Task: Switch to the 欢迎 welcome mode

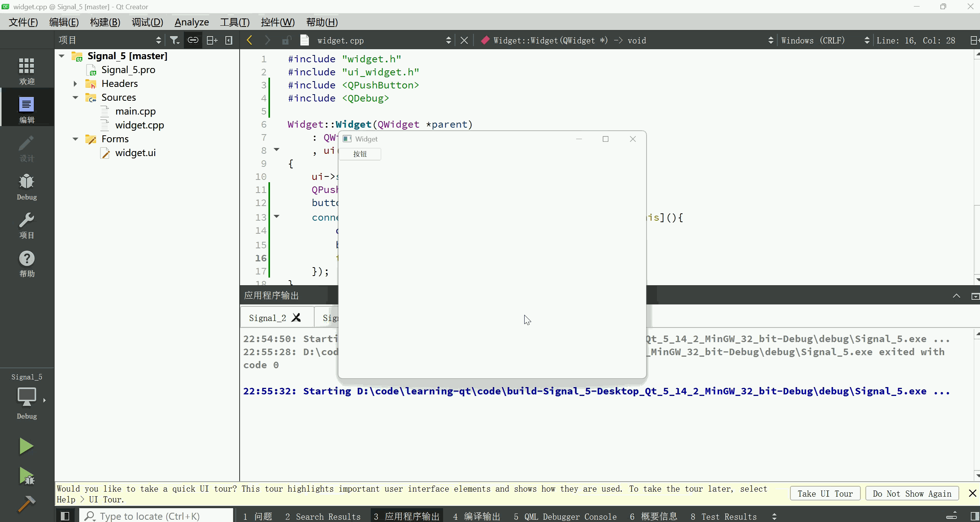Action: [x=27, y=71]
